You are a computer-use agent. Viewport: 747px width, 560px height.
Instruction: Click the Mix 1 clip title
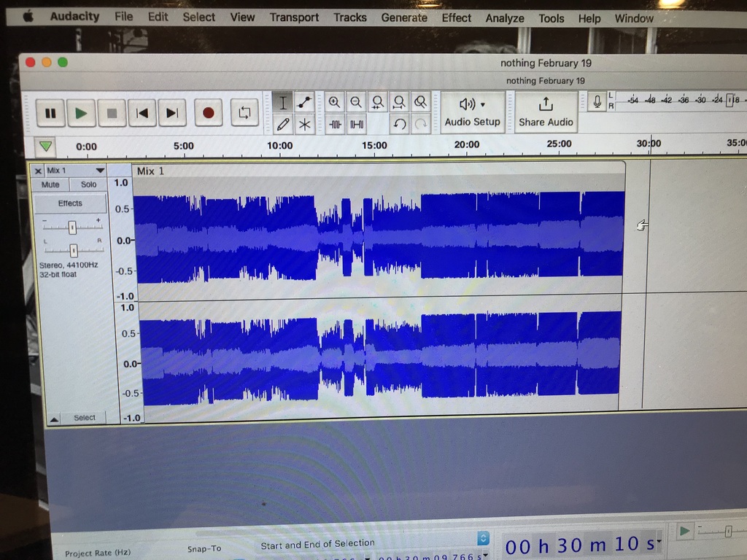150,171
